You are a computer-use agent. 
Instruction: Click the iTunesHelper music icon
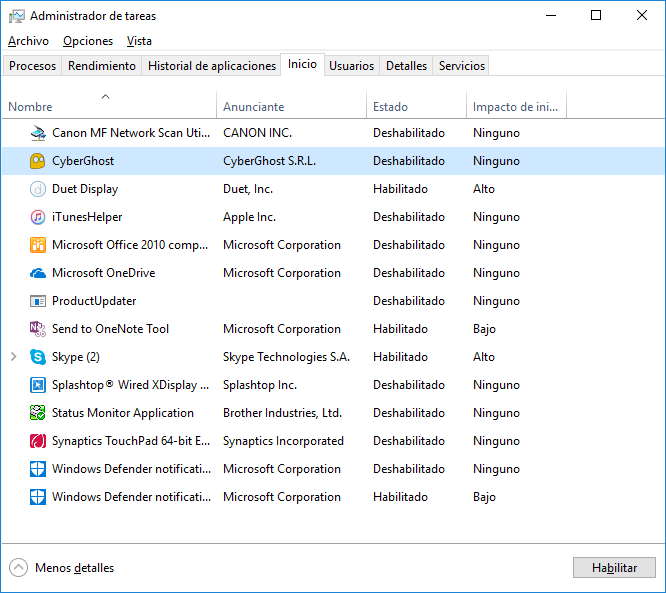38,217
